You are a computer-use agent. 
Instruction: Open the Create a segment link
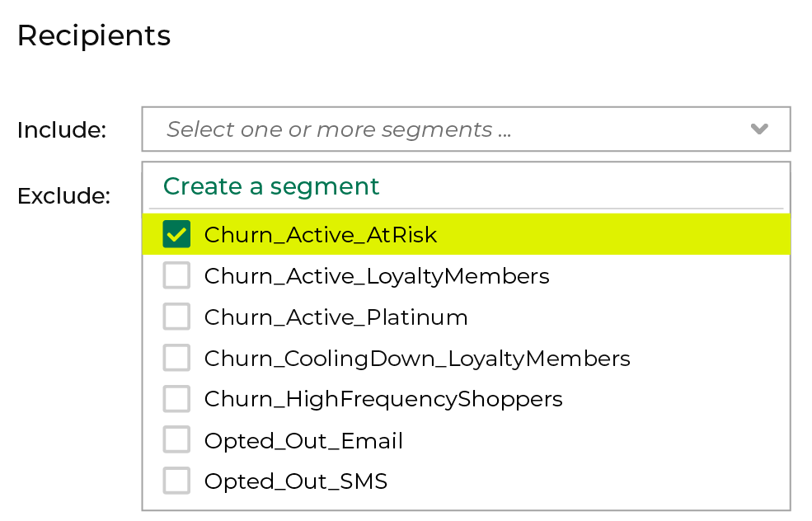pos(271,186)
